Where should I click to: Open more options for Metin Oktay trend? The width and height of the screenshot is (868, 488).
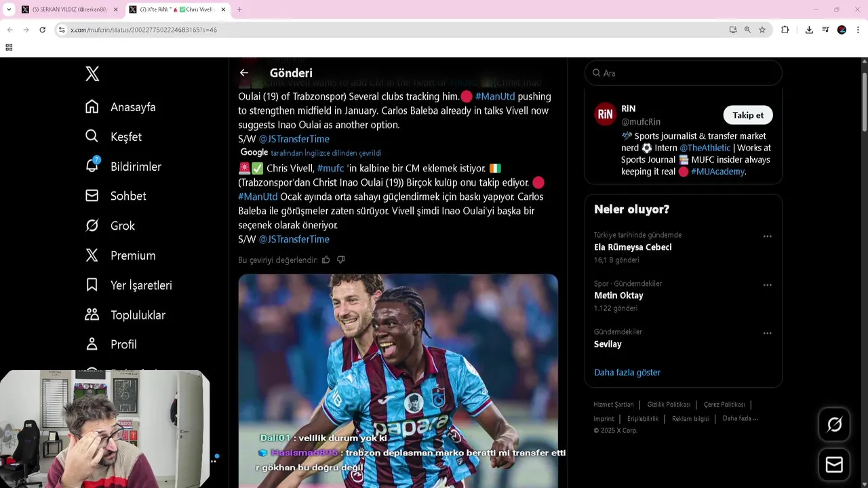[x=767, y=285]
